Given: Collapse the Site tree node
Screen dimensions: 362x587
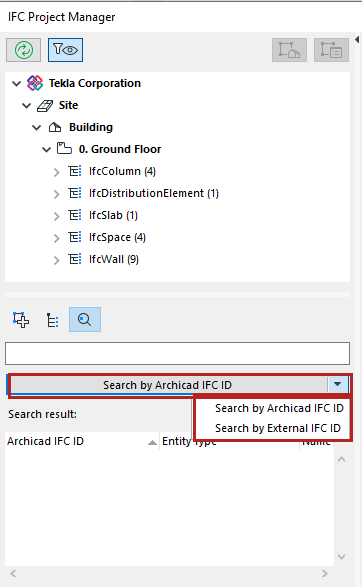Looking at the screenshot, I should coord(27,106).
